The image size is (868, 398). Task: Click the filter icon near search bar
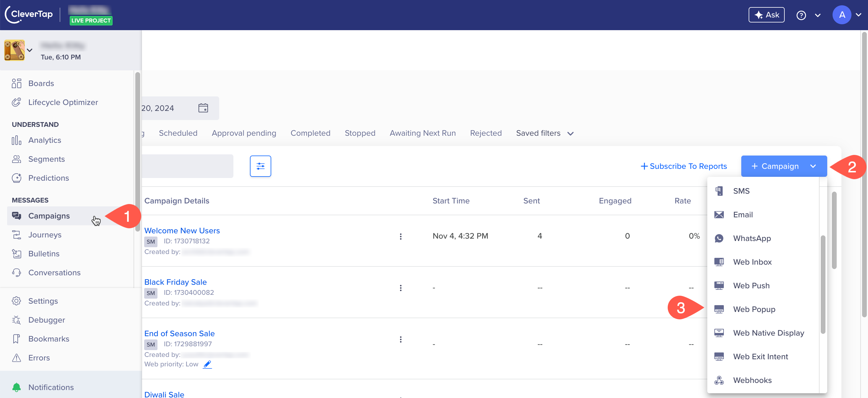260,166
